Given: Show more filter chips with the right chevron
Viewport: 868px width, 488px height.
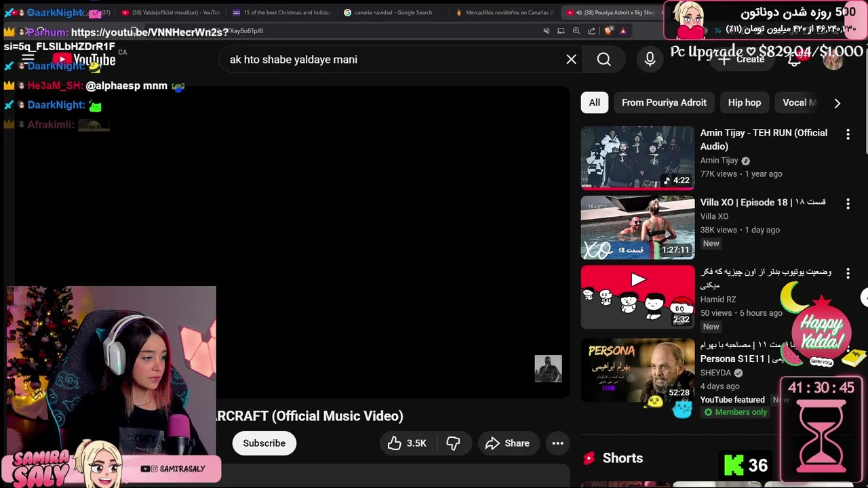Looking at the screenshot, I should [x=837, y=103].
